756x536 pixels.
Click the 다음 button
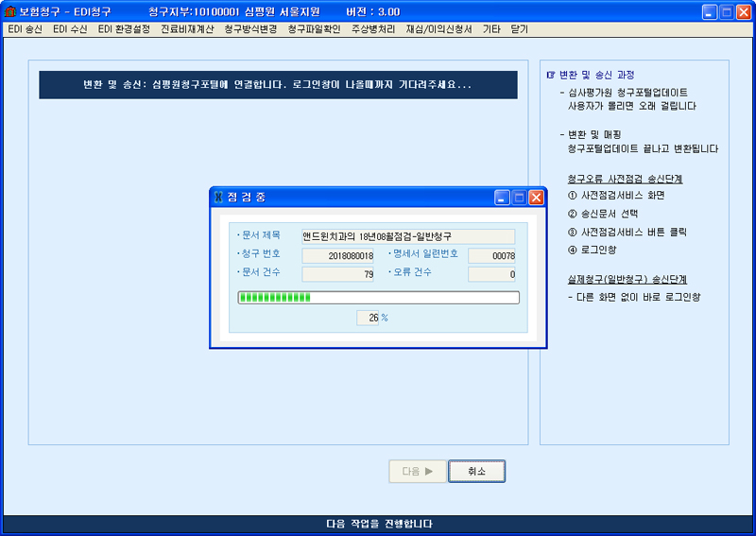[416, 471]
